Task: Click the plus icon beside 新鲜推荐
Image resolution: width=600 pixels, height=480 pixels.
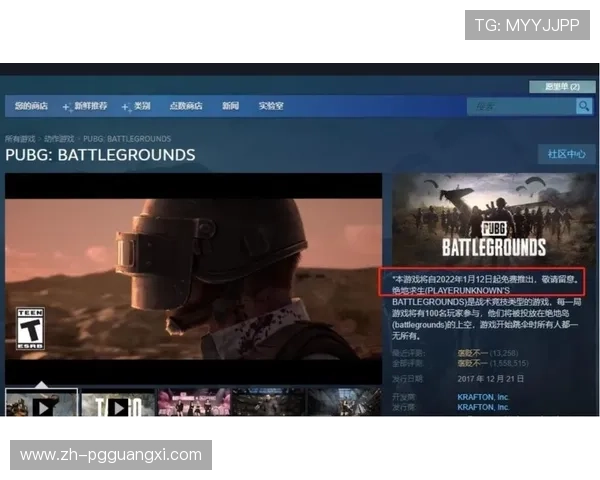Action: click(x=67, y=107)
